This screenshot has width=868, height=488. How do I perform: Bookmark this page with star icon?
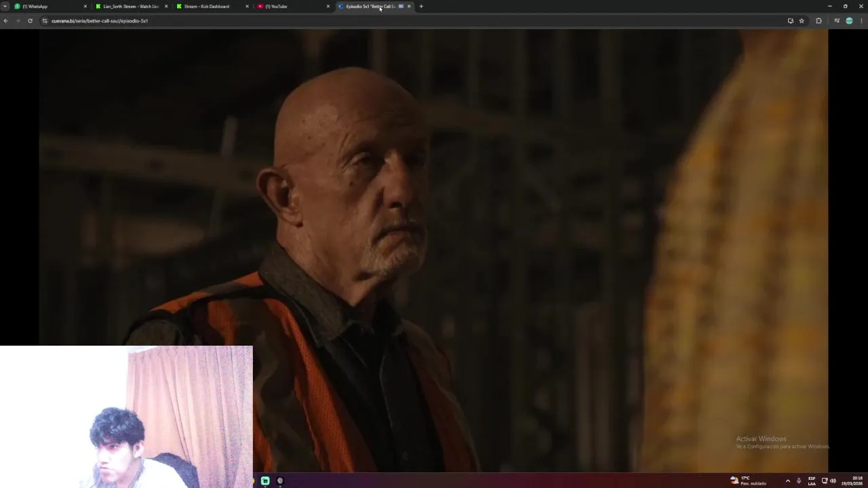pos(802,21)
